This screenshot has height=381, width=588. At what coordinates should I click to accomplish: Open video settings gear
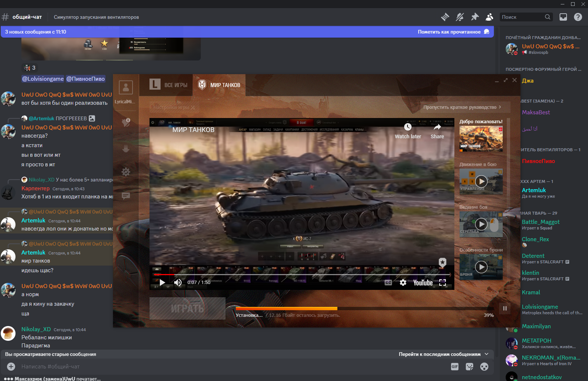point(403,283)
